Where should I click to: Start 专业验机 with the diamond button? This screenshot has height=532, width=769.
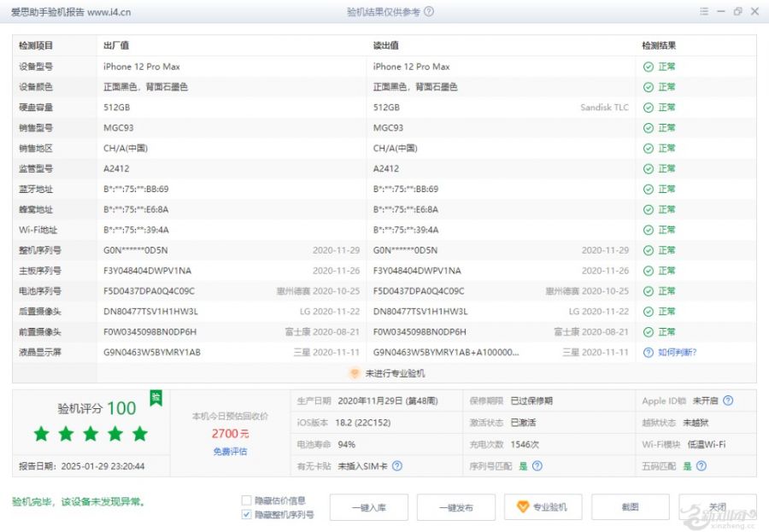(543, 507)
